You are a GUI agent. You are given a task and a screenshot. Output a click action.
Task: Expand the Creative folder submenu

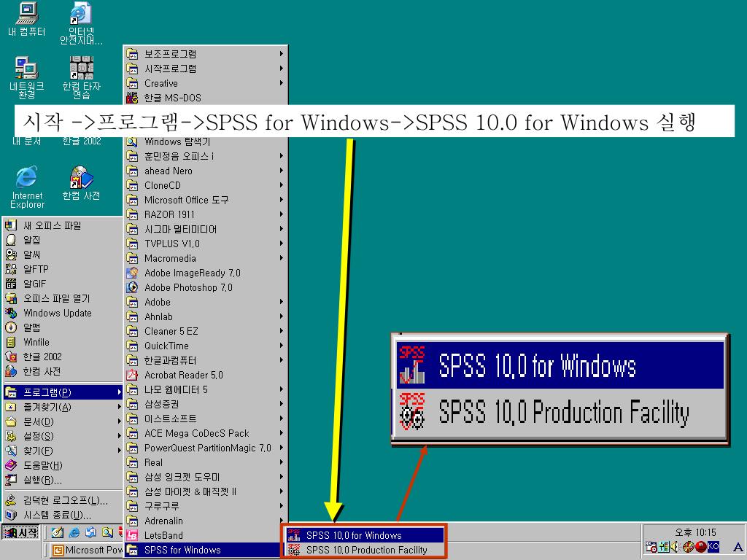tap(206, 83)
